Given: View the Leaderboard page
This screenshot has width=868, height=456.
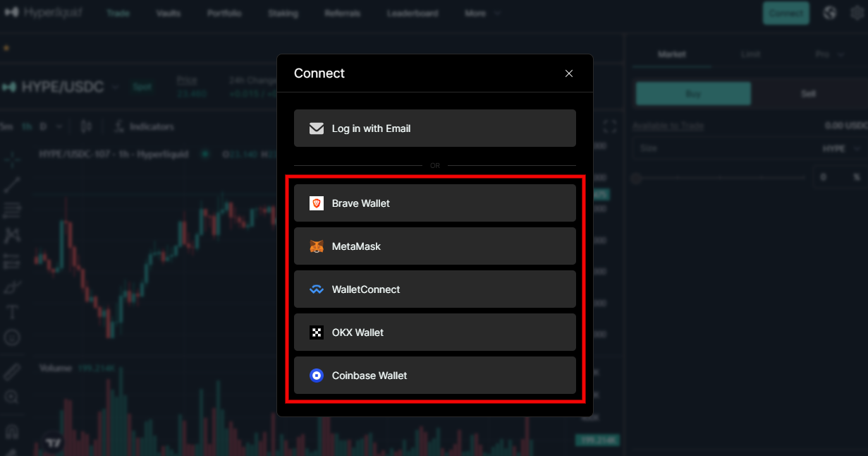Looking at the screenshot, I should coord(412,13).
